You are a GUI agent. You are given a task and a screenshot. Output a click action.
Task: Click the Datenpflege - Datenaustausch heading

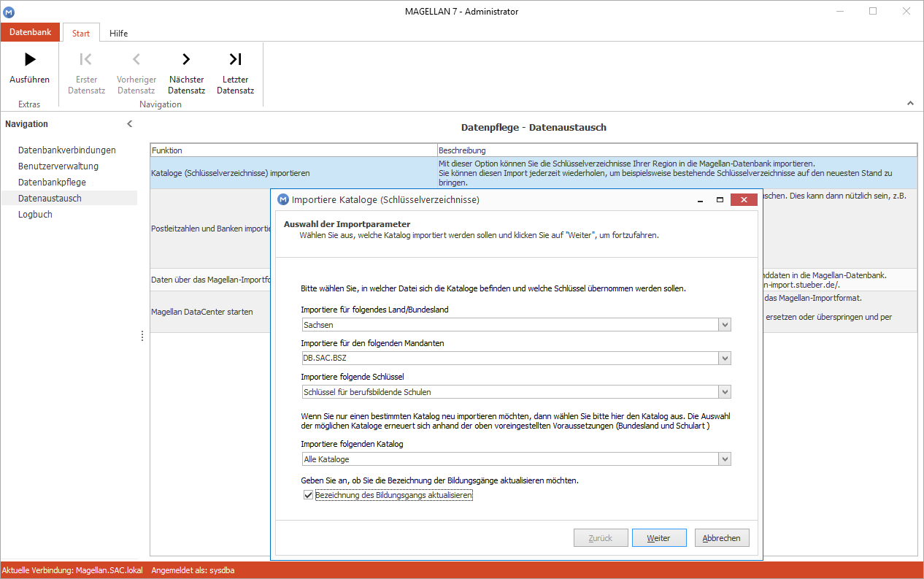(534, 127)
